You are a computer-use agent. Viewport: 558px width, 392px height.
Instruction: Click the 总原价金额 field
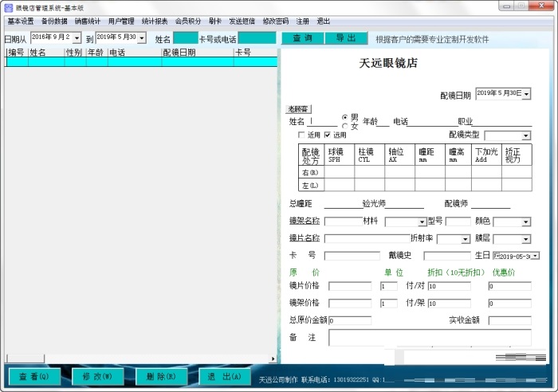(x=350, y=320)
